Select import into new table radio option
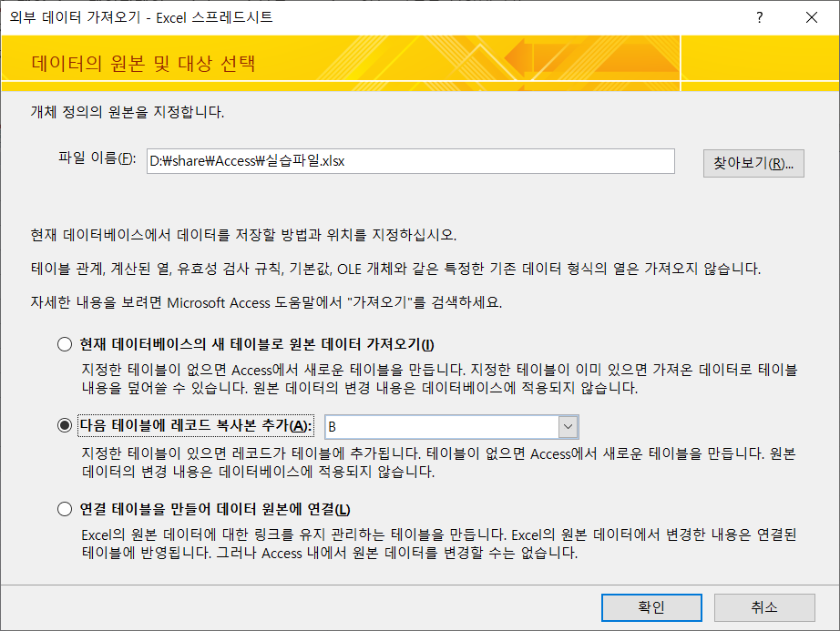This screenshot has width=840, height=631. [x=65, y=344]
